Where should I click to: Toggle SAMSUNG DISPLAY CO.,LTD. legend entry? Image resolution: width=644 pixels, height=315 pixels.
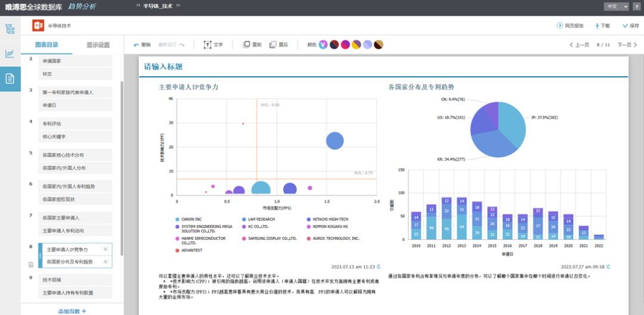pyautogui.click(x=270, y=238)
